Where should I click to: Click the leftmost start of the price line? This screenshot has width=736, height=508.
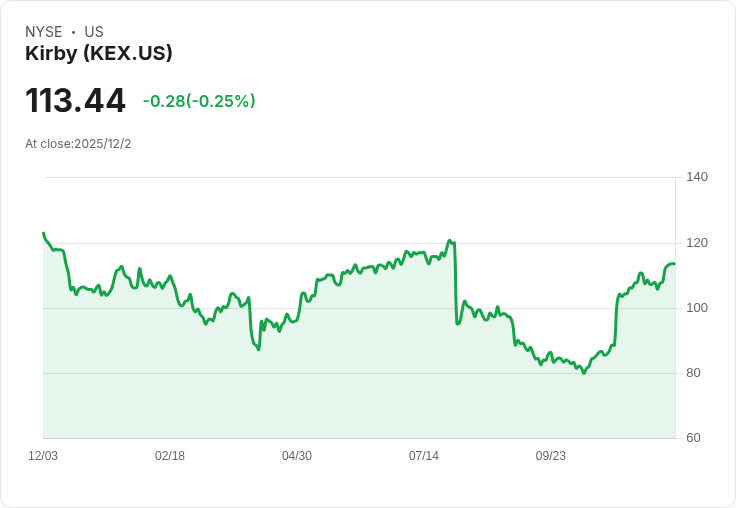[43, 233]
